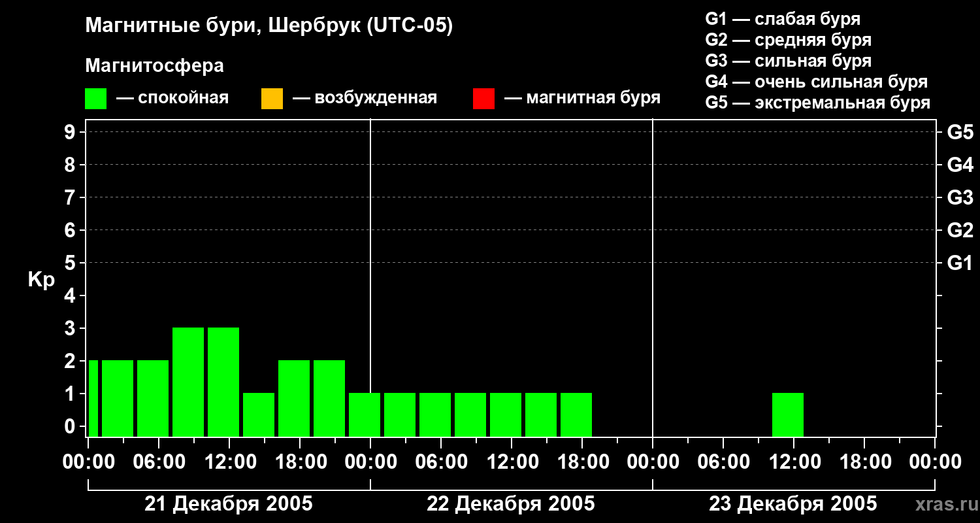This screenshot has height=523, width=980.
Task: Click the Kp 2 bar for 16:00–19:00 on 21 December
Action: coord(294,398)
